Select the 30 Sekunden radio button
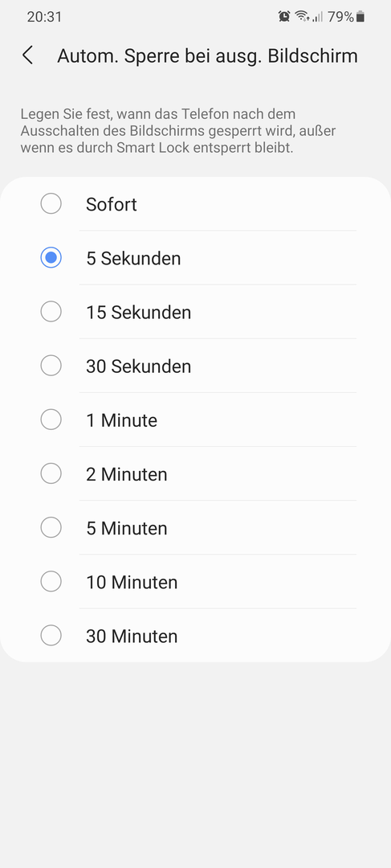391x868 pixels. [51, 366]
